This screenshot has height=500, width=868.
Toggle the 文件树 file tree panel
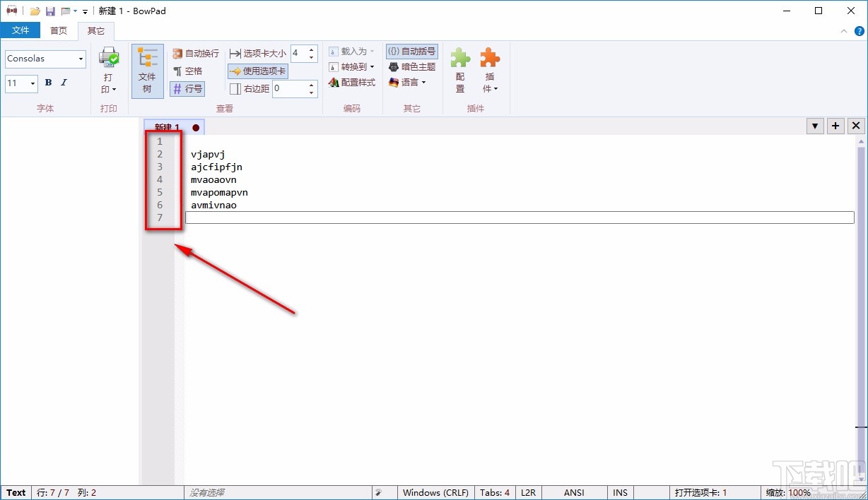[x=147, y=71]
